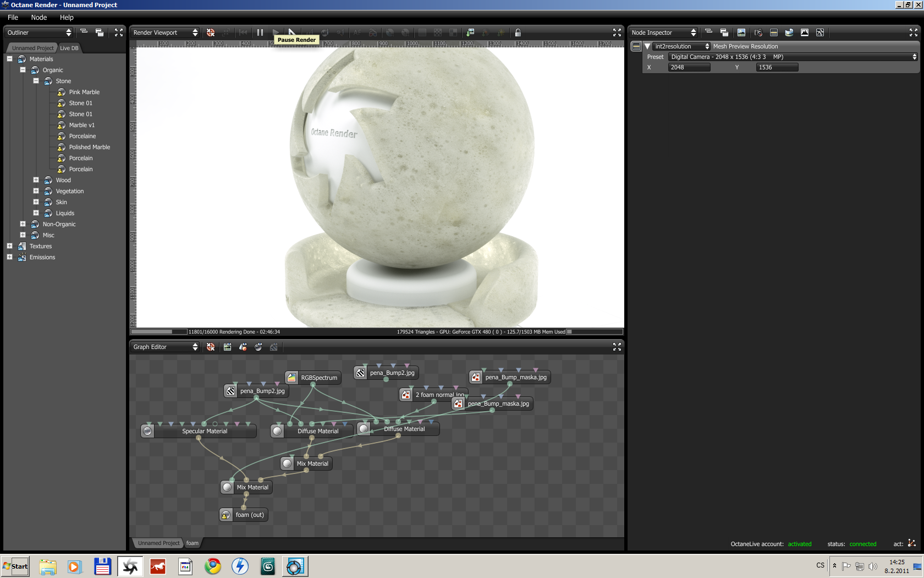The width and height of the screenshot is (924, 578).
Task: Open the int2resolution node type dropdown
Action: (682, 46)
